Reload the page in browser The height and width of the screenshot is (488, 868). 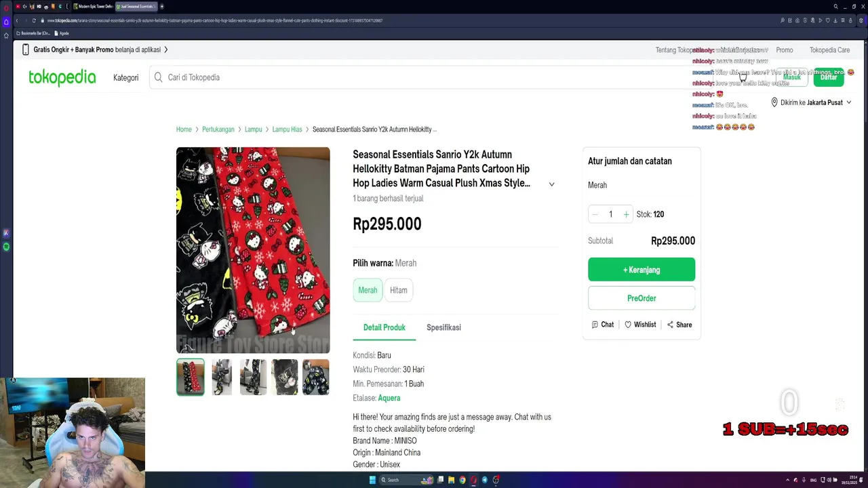(34, 20)
